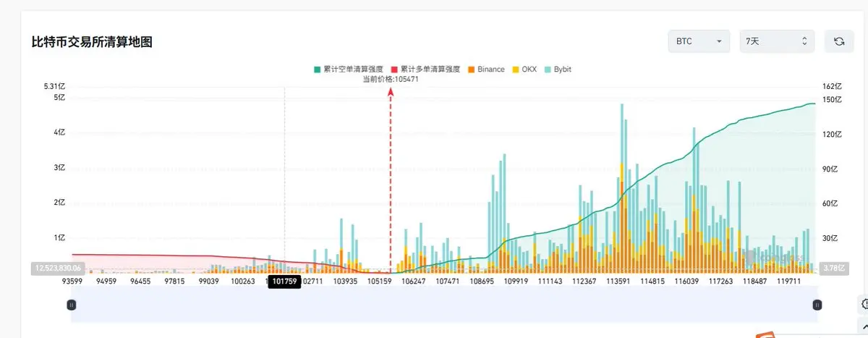This screenshot has width=868, height=338.
Task: Click the 93599 x-axis label
Action: [x=73, y=282]
